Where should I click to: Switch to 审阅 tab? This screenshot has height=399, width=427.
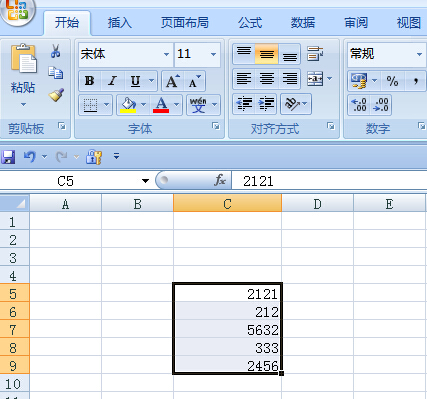coord(356,23)
